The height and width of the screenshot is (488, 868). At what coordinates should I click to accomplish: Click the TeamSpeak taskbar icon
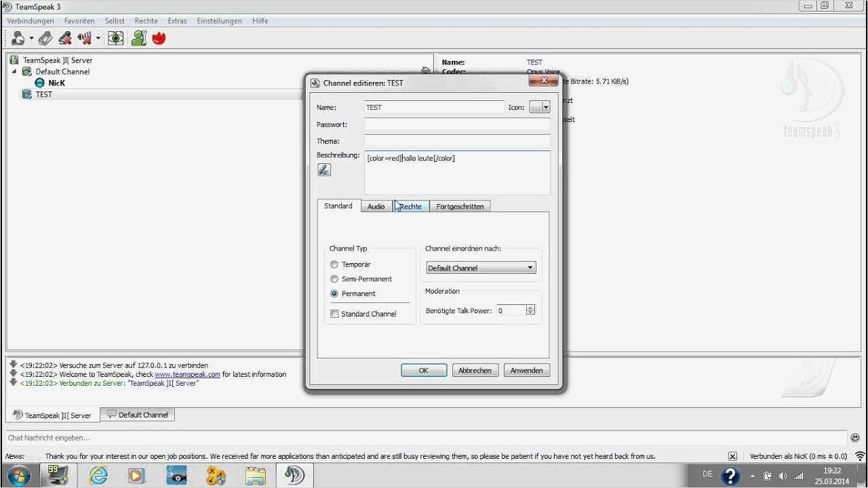294,475
